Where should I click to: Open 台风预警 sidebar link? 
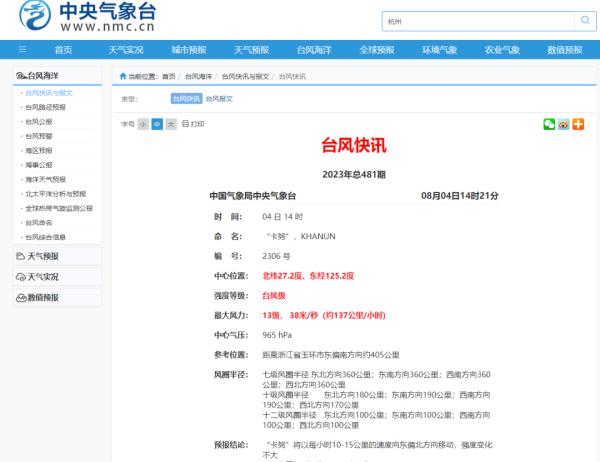39,136
